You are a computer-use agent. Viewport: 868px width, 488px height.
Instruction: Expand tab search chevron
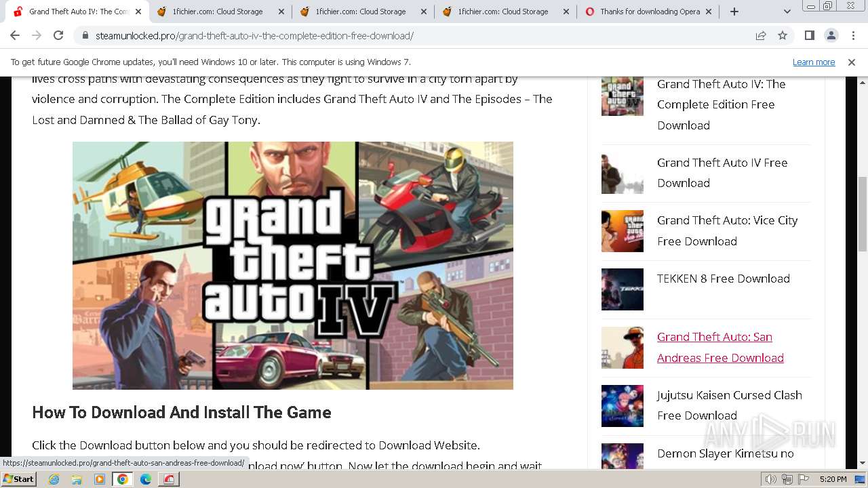tap(787, 12)
